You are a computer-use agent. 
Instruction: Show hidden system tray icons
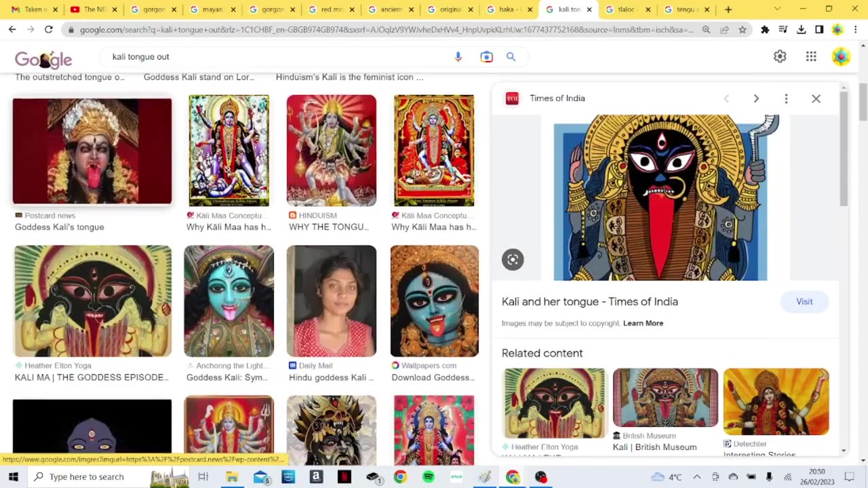(696, 476)
